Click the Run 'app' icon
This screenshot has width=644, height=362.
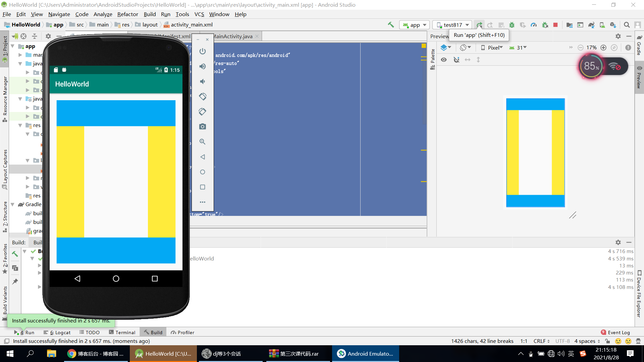(479, 25)
